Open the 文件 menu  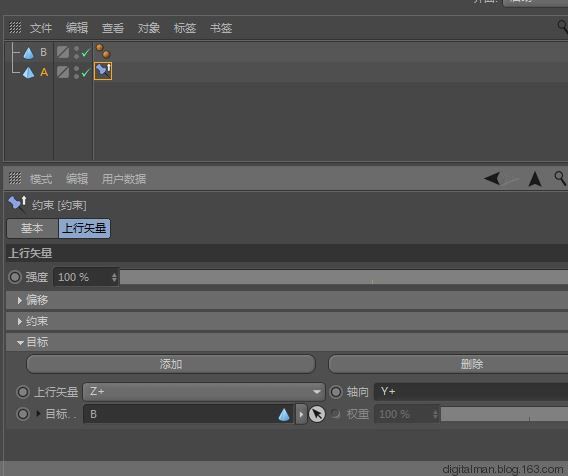coord(41,28)
